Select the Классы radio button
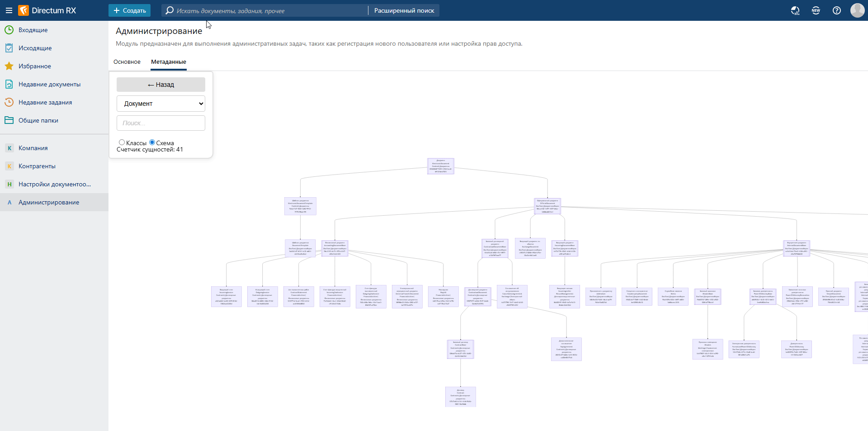Viewport: 868px width, 431px height. coord(122,142)
